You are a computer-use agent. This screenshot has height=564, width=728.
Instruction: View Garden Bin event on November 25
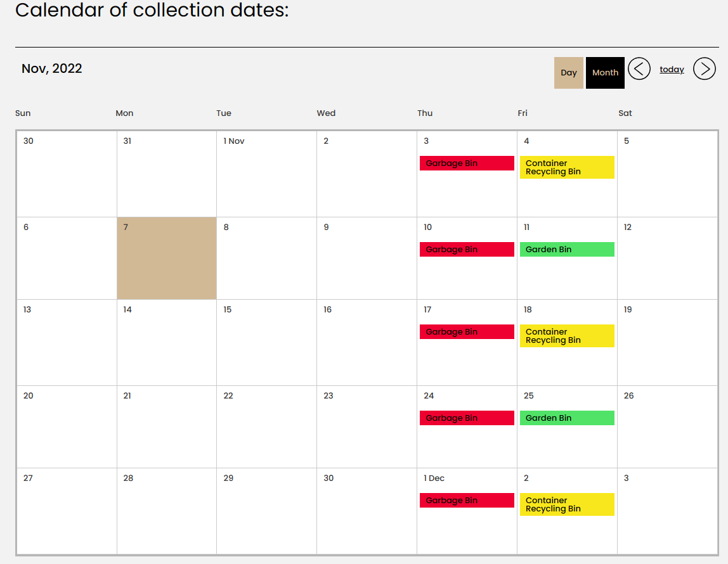567,418
